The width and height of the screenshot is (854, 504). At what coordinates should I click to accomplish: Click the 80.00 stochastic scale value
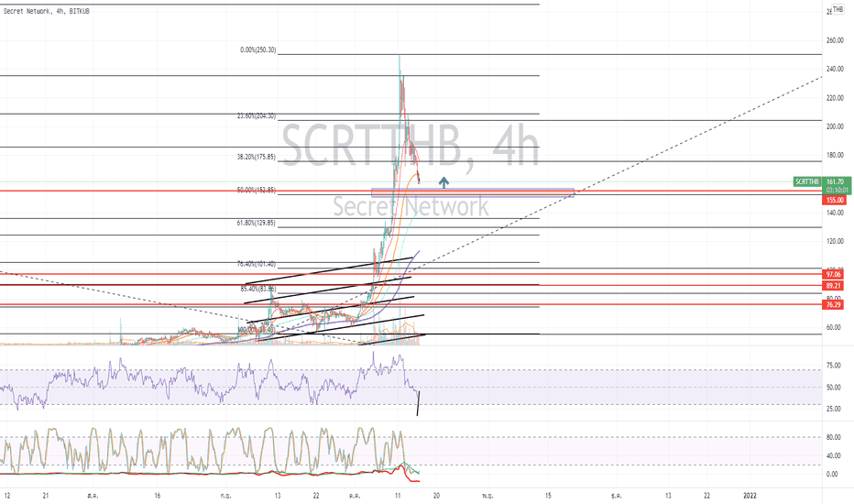(x=833, y=437)
